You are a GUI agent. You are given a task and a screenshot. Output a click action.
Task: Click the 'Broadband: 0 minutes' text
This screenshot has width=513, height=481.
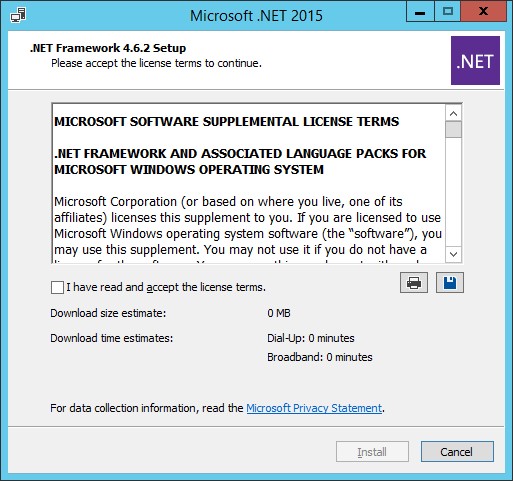coord(320,357)
